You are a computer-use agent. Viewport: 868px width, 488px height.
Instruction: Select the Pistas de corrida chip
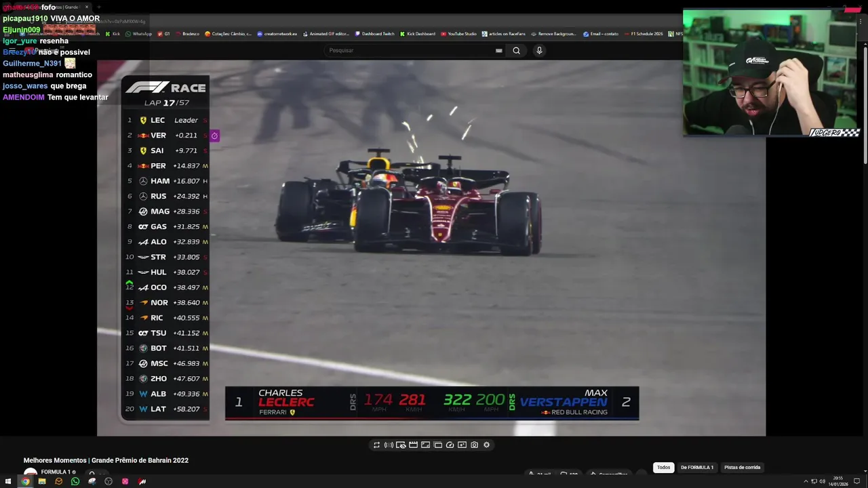tap(742, 467)
